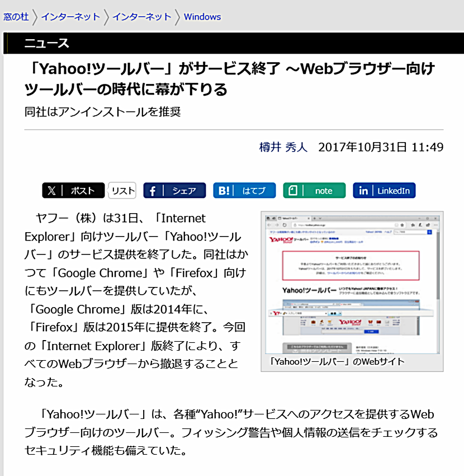Image resolution: width=464 pixels, height=476 pixels.
Task: Click the Hatena B! icon
Action: click(x=224, y=191)
